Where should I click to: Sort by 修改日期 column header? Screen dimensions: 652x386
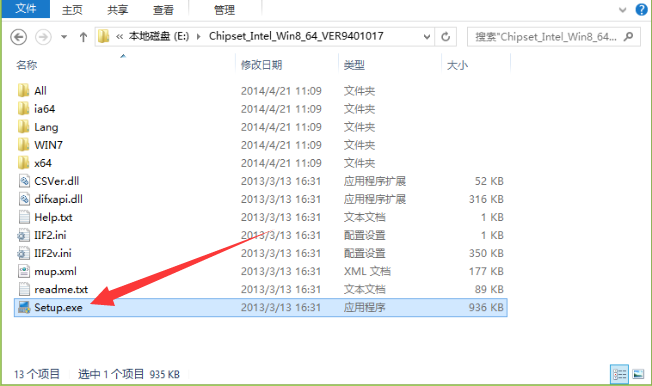(x=262, y=65)
